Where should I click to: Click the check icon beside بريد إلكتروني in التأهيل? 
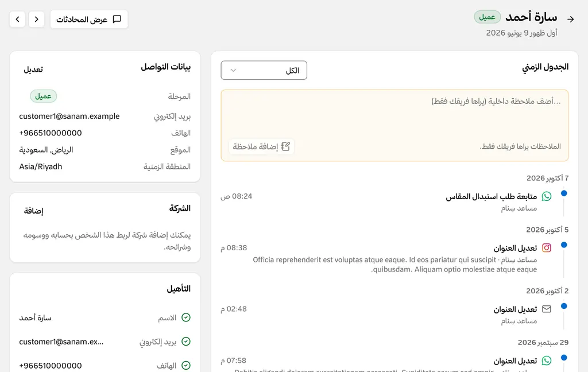tap(186, 342)
